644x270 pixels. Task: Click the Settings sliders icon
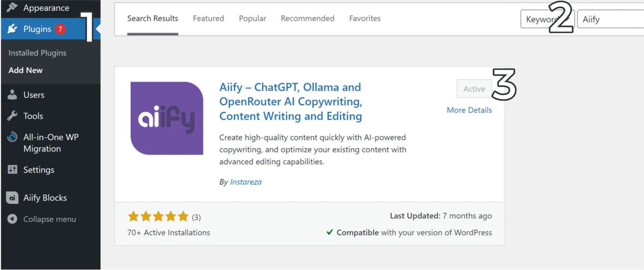[12, 170]
